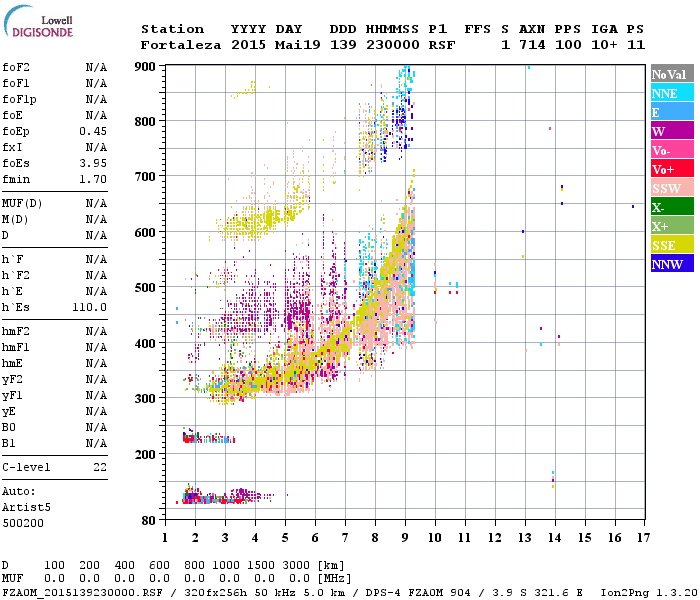The image size is (700, 600).
Task: Click the M(D) label
Action: pos(15,220)
